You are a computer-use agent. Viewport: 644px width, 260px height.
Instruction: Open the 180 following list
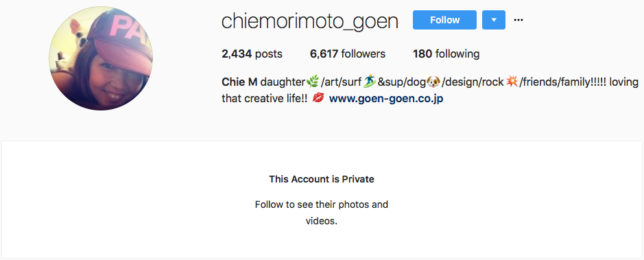coord(446,54)
